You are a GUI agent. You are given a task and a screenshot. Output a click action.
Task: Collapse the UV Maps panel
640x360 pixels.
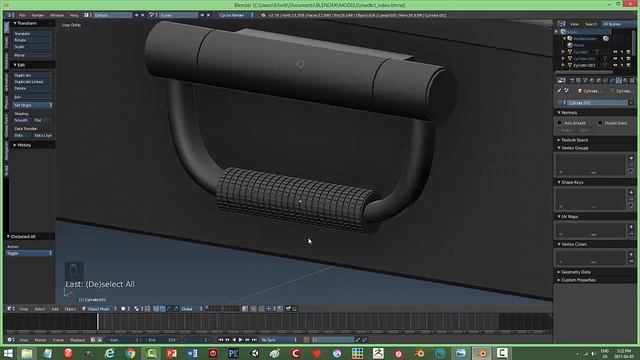[x=570, y=217]
